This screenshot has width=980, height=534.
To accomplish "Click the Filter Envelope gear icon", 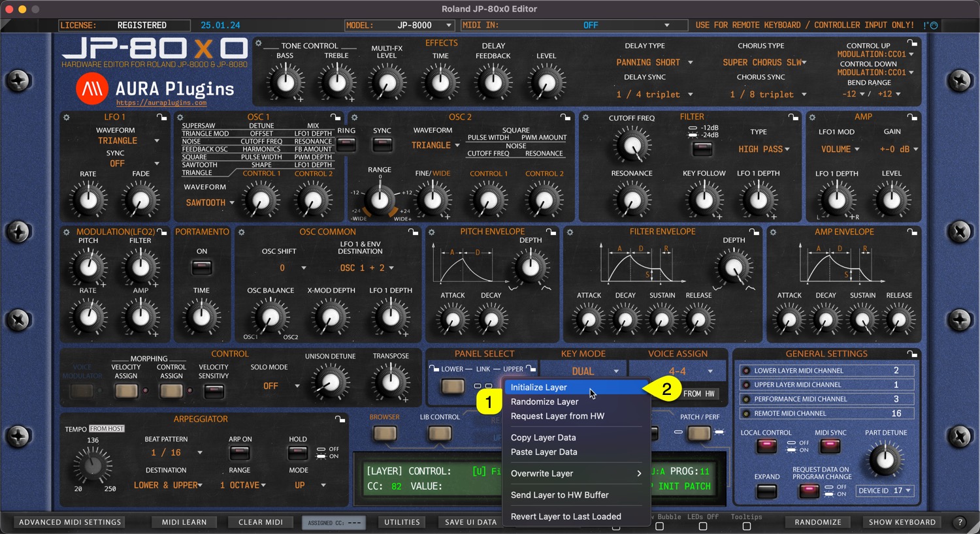I will click(570, 232).
